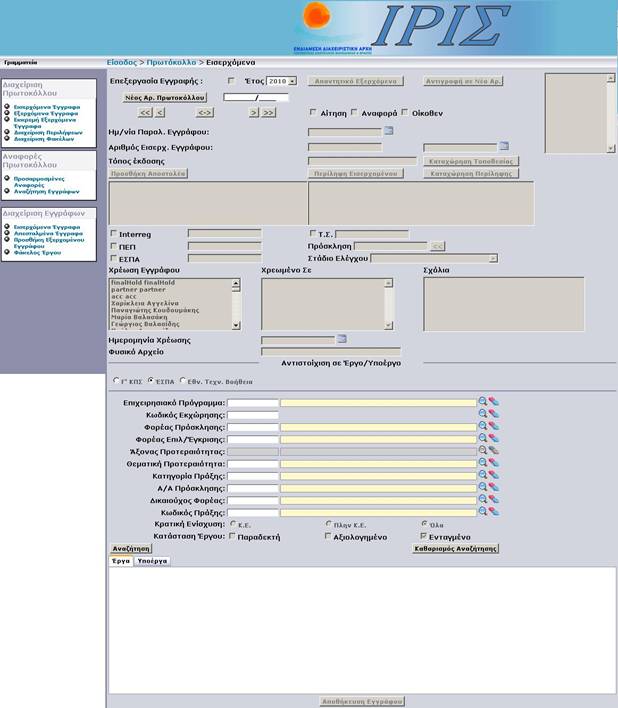
Task: Click the lookup icon for Δικαιούχος Φορέας
Action: click(482, 498)
